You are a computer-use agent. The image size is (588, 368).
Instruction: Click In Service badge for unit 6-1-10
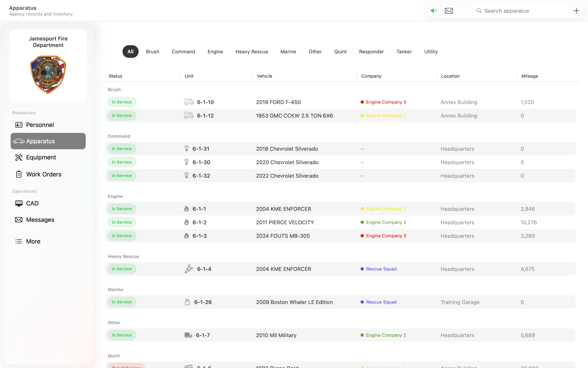click(122, 102)
